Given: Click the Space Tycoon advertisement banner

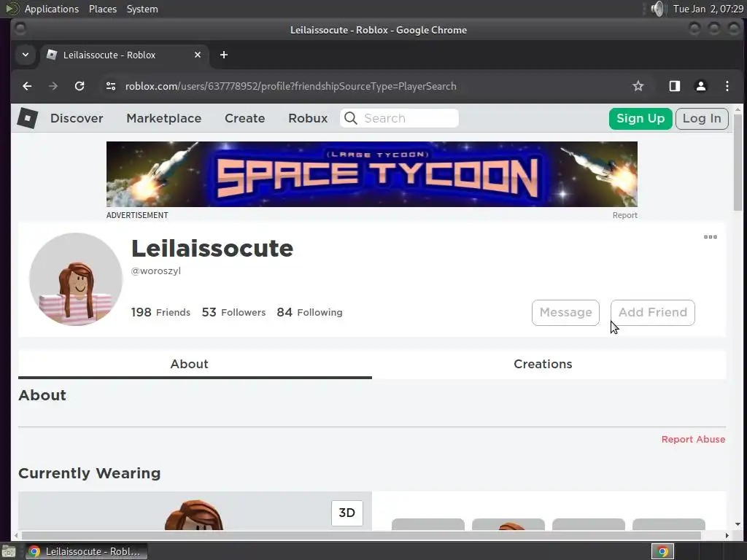Looking at the screenshot, I should (371, 174).
